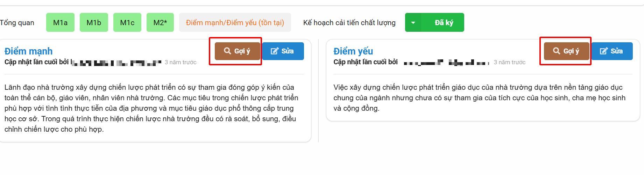The height and width of the screenshot is (175, 644).
Task: Click the Điểm yếu heading
Action: [353, 51]
